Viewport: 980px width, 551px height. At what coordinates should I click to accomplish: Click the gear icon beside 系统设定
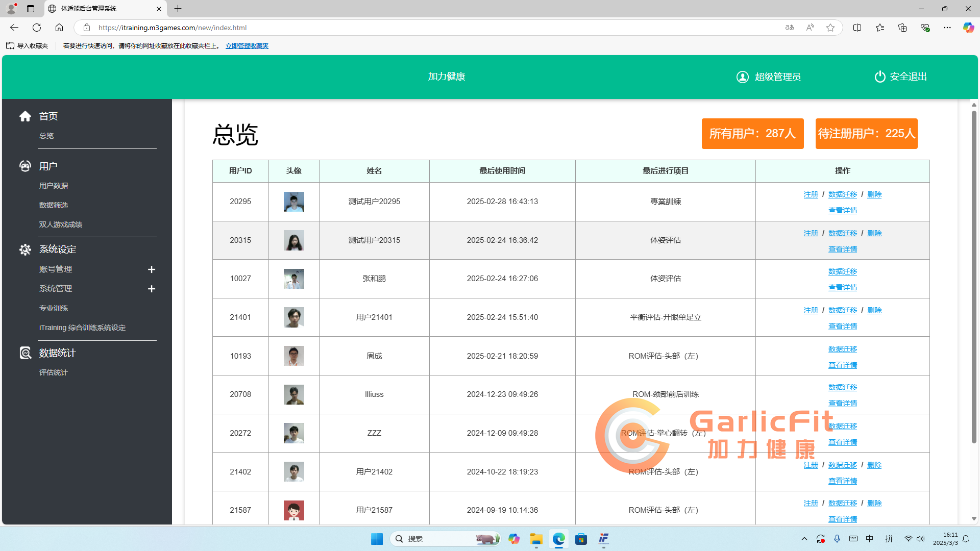pos(25,249)
